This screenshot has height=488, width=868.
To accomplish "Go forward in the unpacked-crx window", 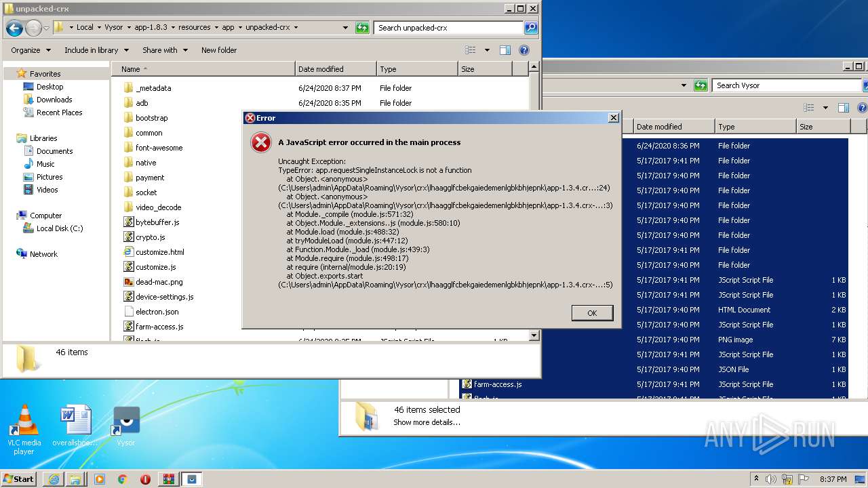I will pos(33,28).
